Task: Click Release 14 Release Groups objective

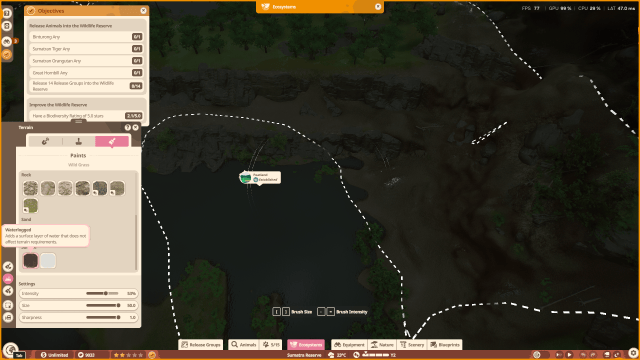Action: point(86,86)
